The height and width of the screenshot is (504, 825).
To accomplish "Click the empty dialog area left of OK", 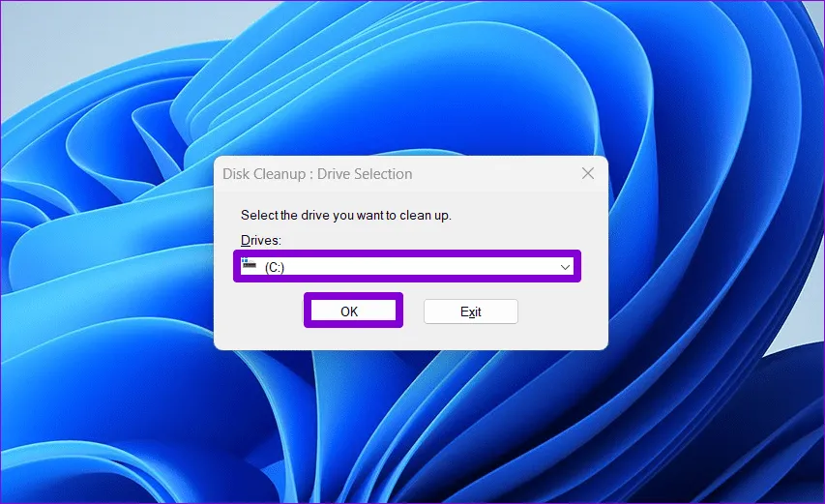I will (x=259, y=312).
